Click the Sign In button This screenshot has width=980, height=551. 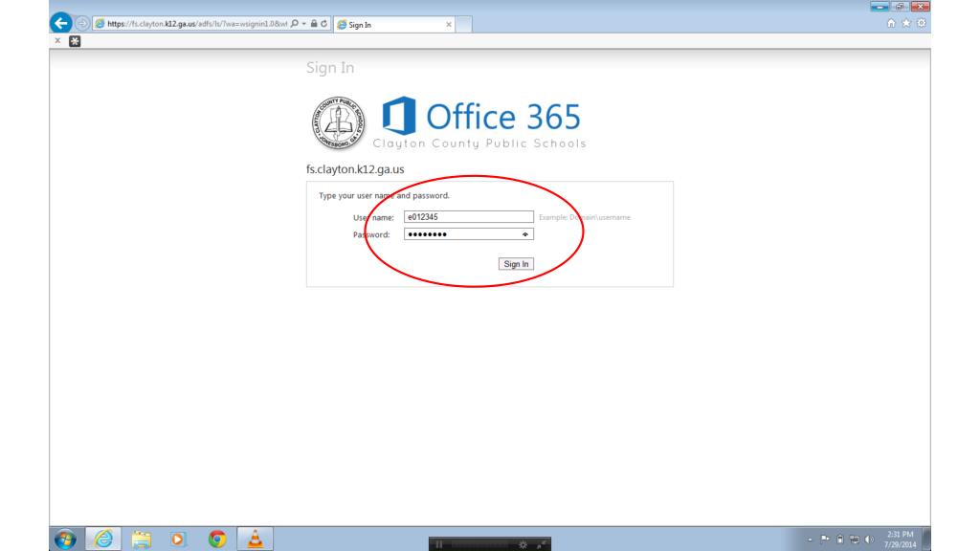[516, 264]
